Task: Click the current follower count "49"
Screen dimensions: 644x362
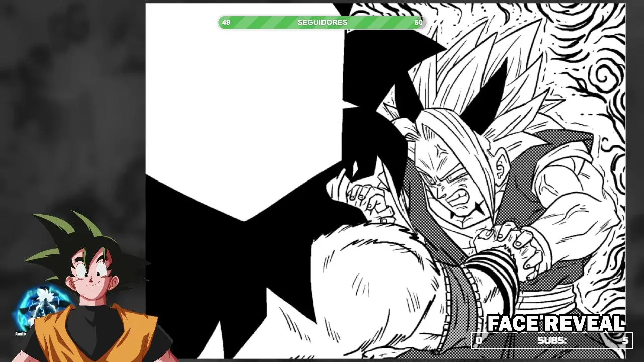Action: coord(226,22)
